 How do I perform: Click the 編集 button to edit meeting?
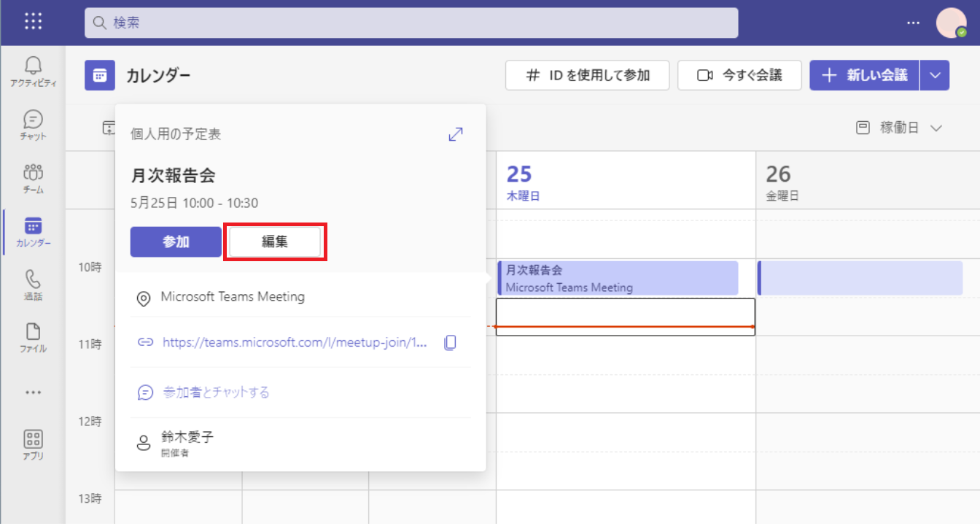point(275,242)
